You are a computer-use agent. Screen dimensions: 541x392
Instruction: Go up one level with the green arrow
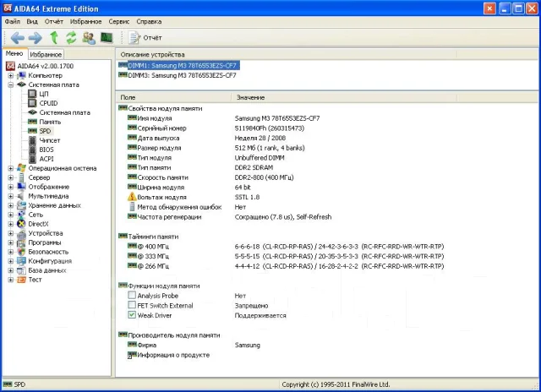click(x=54, y=37)
